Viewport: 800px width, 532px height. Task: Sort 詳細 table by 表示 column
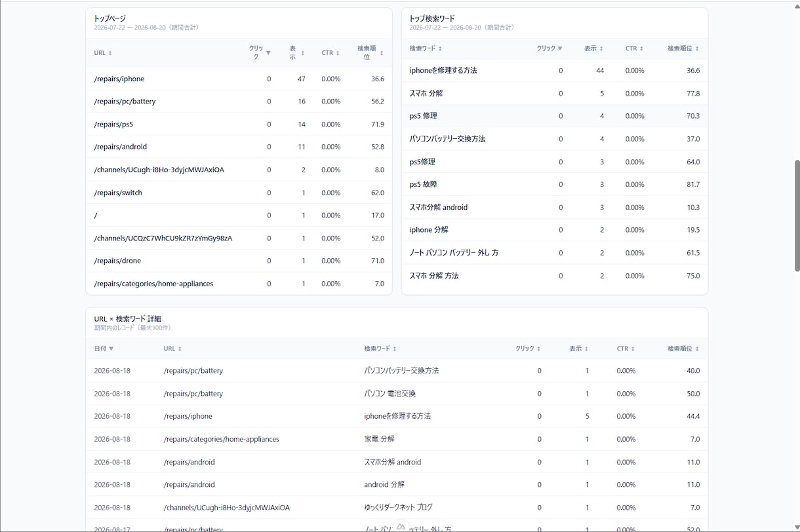click(579, 349)
